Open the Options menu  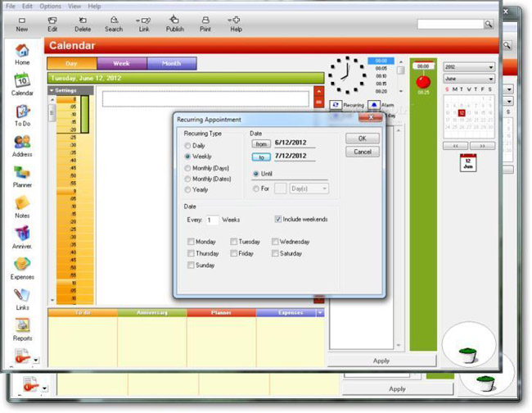pyautogui.click(x=50, y=6)
